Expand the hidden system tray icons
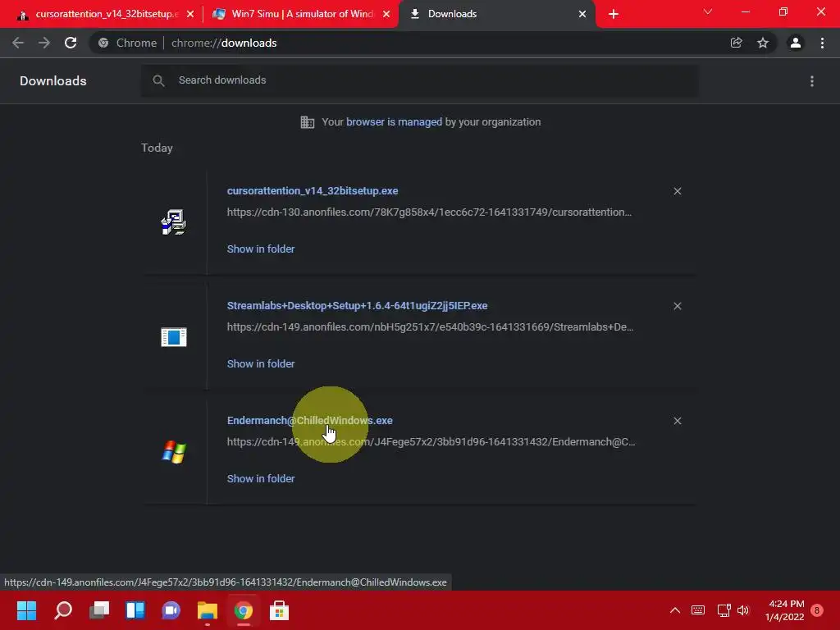This screenshot has width=840, height=630. click(x=675, y=610)
